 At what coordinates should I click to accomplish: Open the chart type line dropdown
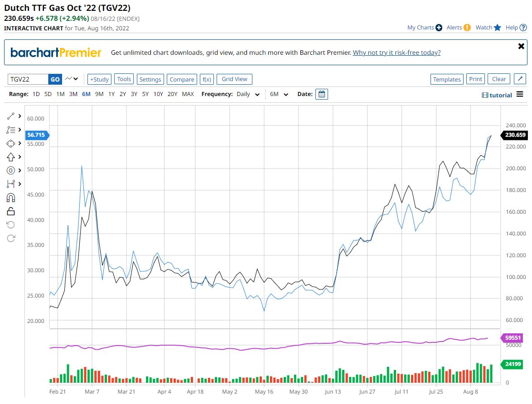point(72,79)
